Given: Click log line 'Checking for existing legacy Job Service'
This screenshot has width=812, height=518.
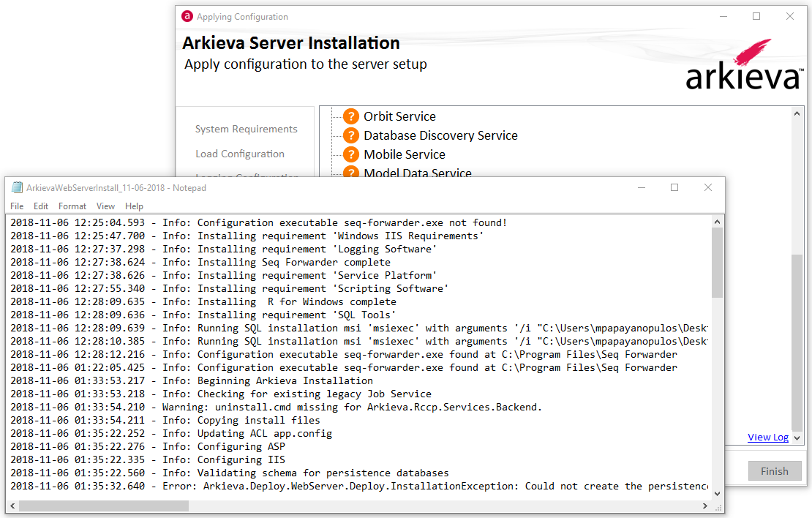Looking at the screenshot, I should [221, 394].
